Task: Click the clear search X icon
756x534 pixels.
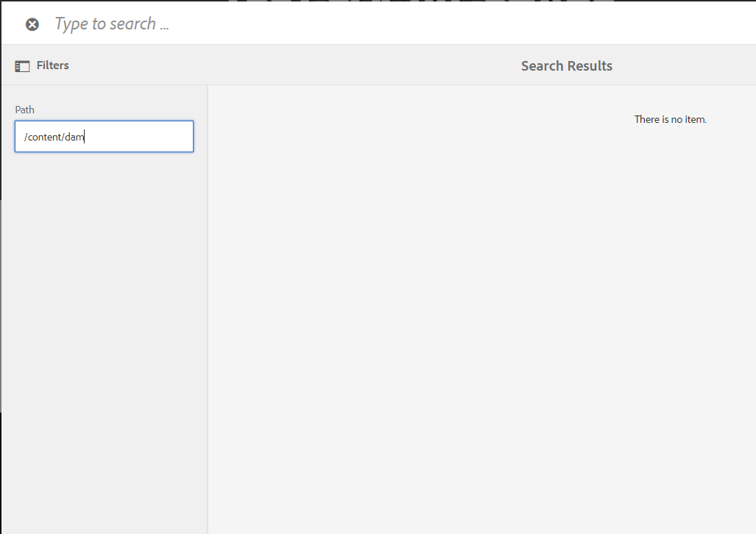Action: [32, 24]
